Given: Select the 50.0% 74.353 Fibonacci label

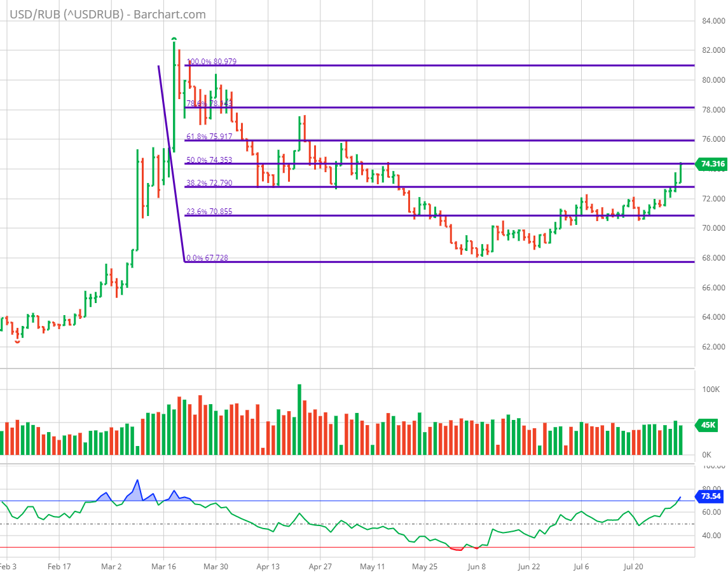Looking at the screenshot, I should click(209, 159).
